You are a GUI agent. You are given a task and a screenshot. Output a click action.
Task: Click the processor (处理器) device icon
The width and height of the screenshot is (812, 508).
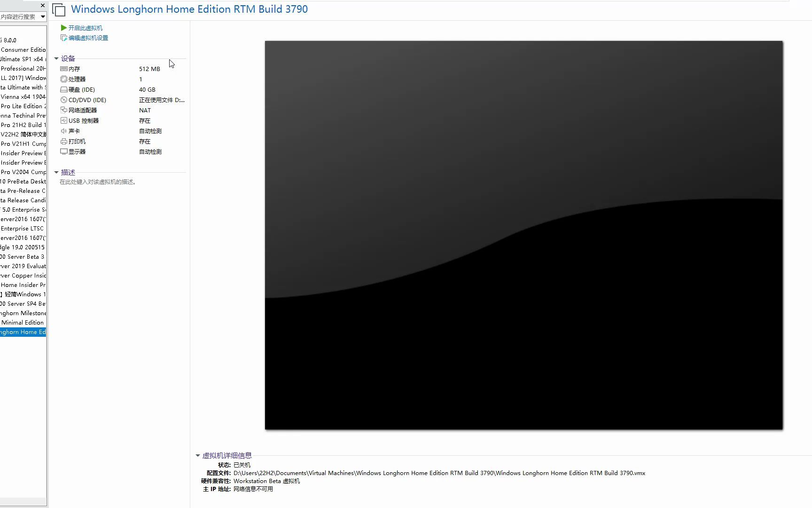63,79
